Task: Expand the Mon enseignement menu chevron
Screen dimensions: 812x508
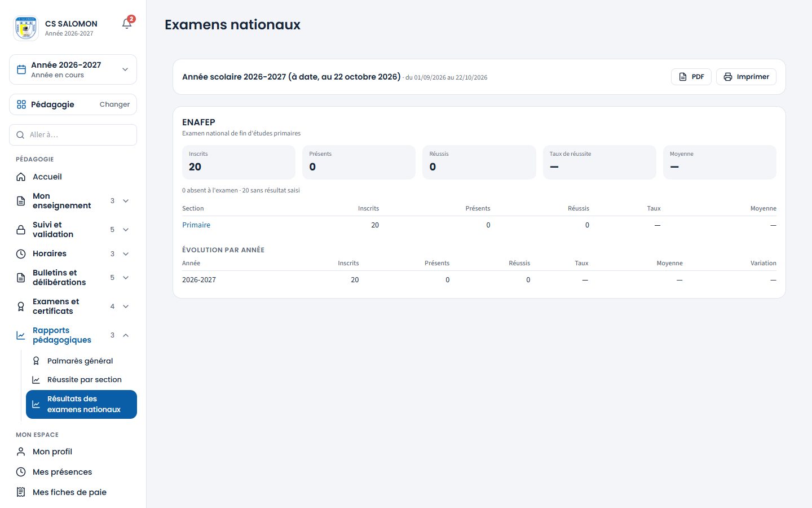Action: click(126, 201)
